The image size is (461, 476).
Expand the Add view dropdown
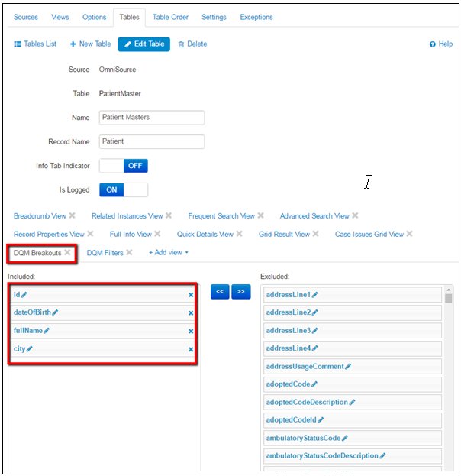click(x=169, y=253)
